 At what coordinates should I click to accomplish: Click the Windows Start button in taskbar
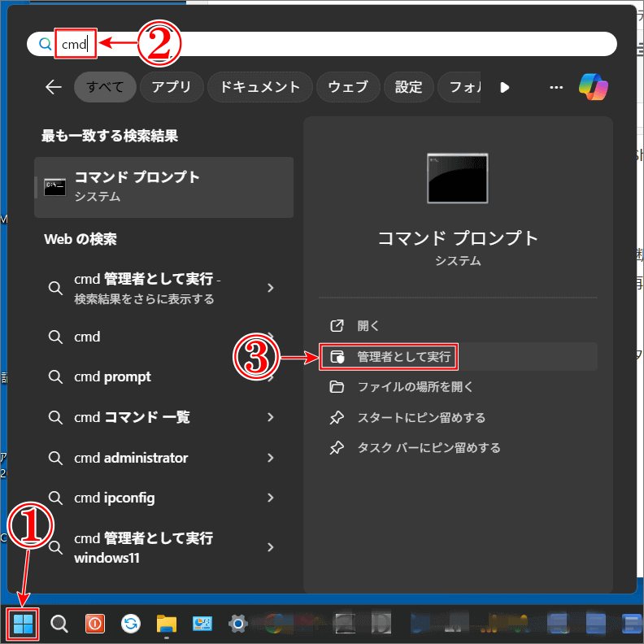pyautogui.click(x=23, y=624)
